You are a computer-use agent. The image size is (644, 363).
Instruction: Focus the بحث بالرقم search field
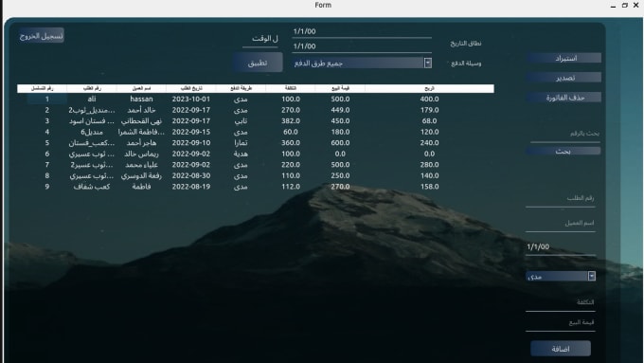click(565, 134)
